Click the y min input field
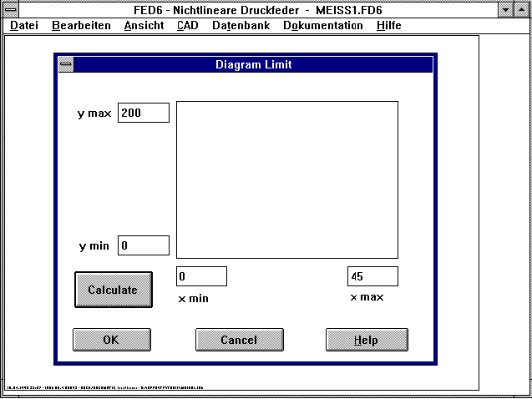532x399 pixels. click(144, 246)
